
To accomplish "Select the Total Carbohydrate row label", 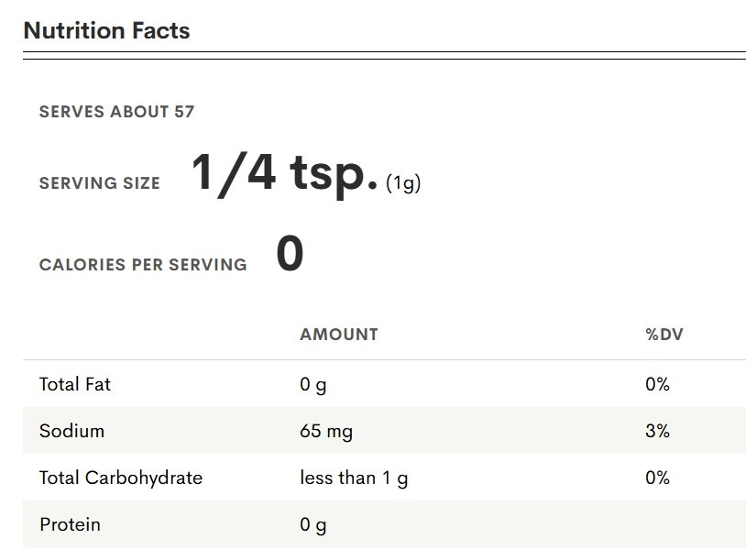I will coord(121,478).
